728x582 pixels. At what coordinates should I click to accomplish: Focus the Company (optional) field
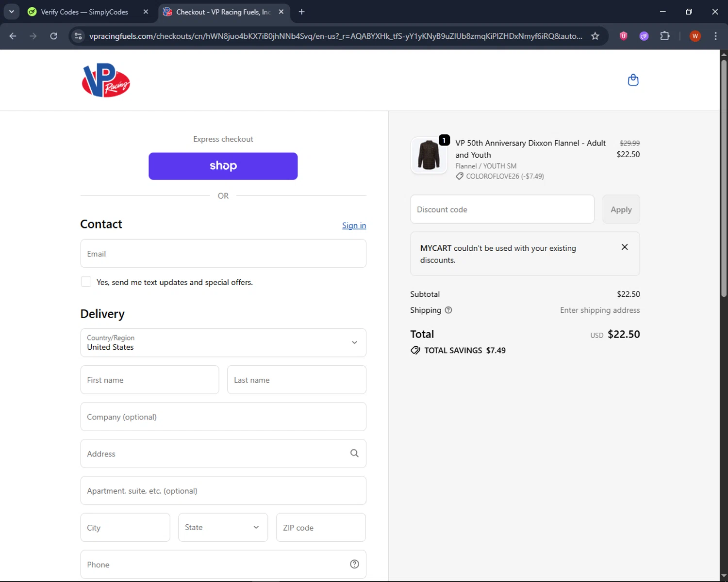click(x=223, y=417)
